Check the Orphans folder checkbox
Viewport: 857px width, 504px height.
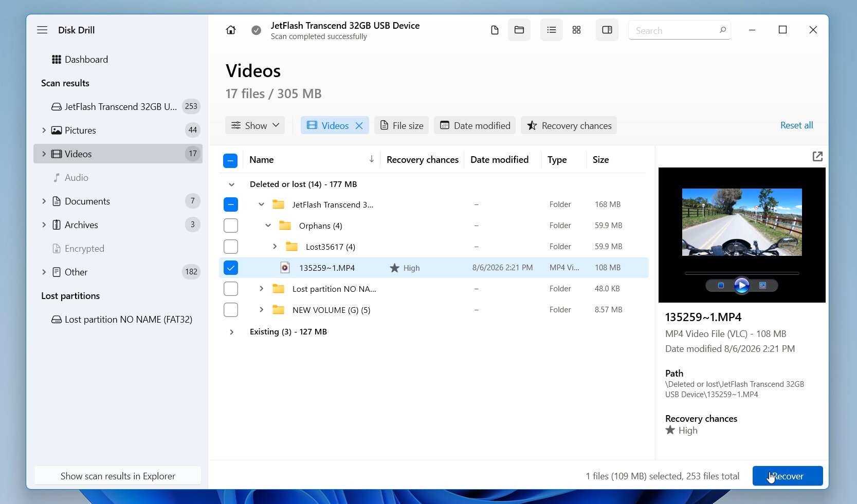click(231, 226)
